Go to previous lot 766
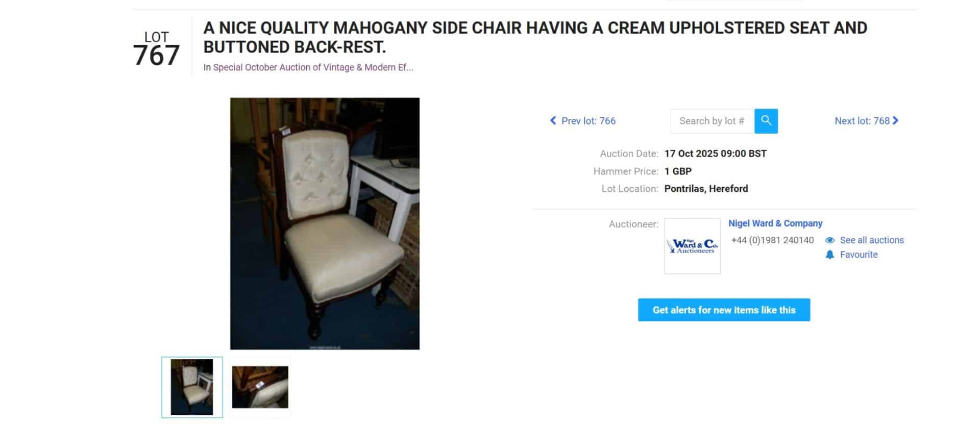 click(582, 121)
